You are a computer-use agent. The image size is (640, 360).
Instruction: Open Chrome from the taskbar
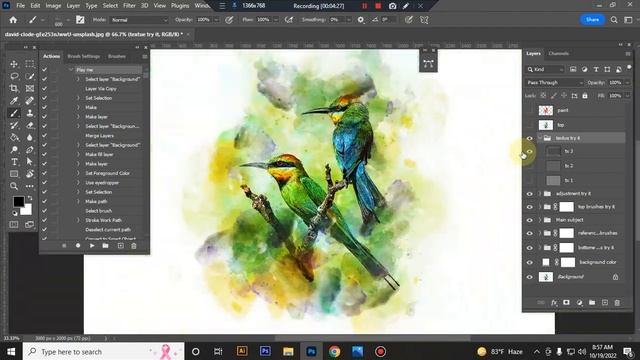point(334,351)
